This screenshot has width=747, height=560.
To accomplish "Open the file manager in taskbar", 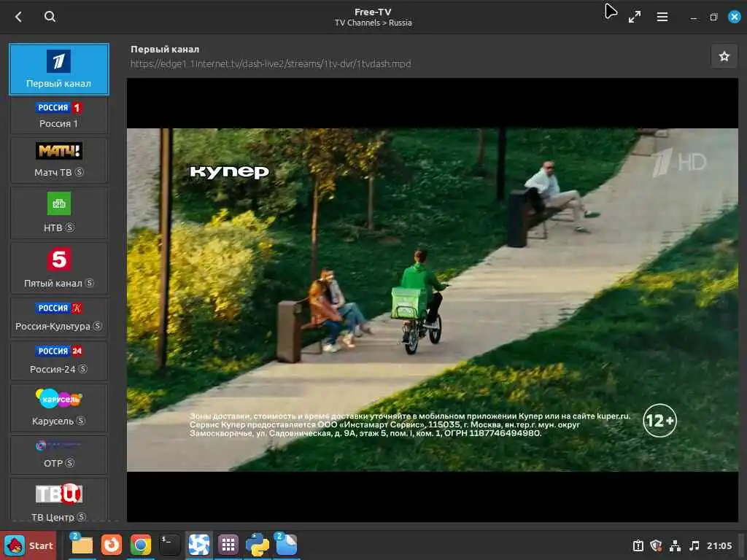I will (82, 545).
